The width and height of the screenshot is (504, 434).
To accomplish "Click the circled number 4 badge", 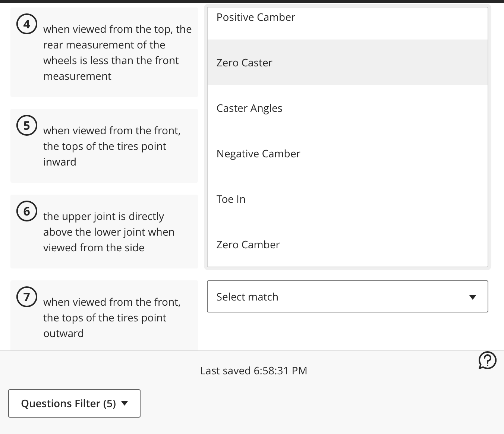I will [26, 24].
